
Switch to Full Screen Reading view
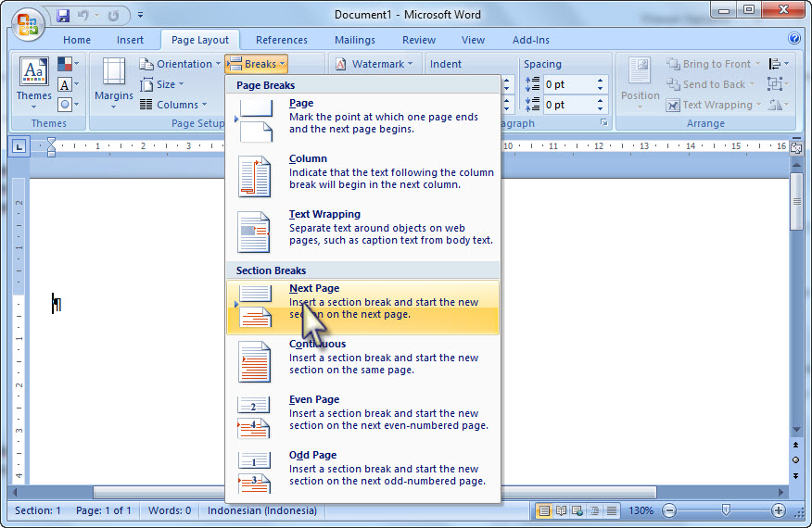561,511
